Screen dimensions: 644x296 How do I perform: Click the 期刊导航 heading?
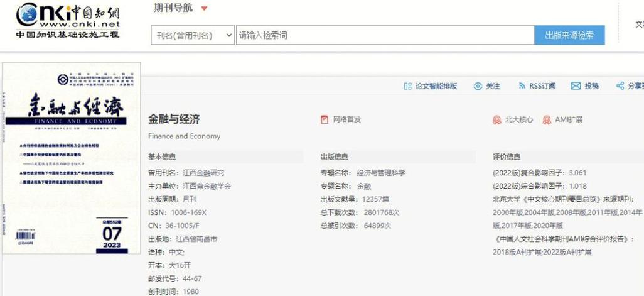[173, 8]
